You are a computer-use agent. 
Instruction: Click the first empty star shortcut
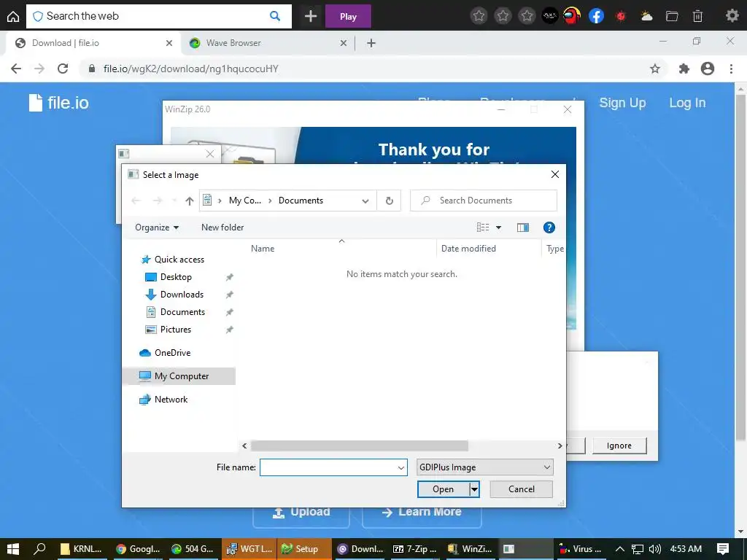(x=479, y=16)
